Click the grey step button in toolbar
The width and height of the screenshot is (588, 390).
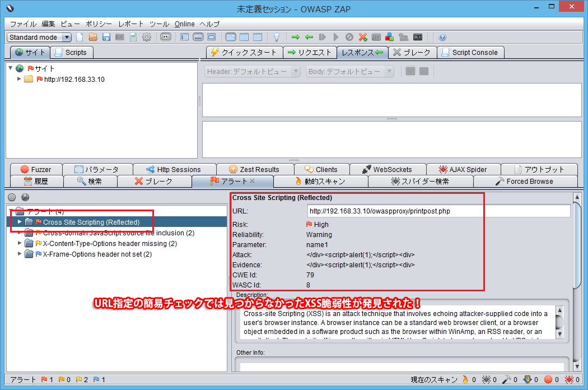pyautogui.click(x=323, y=37)
